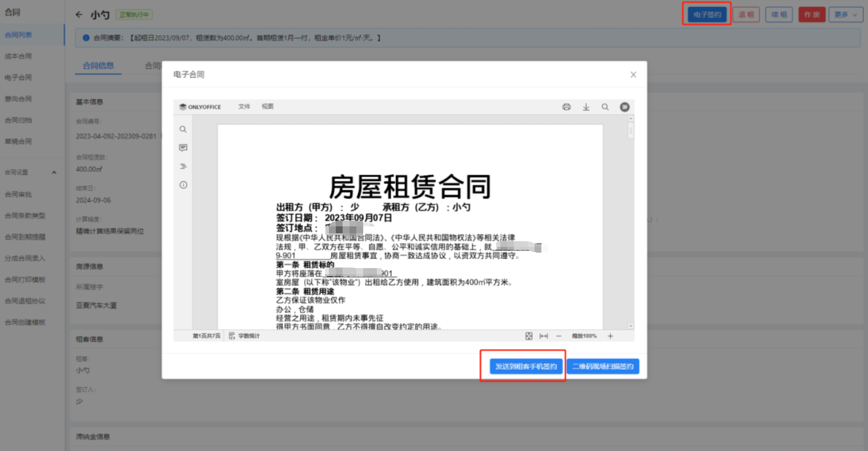Close the 电子合同 dialog
Viewport: 868px width, 451px height.
[633, 75]
